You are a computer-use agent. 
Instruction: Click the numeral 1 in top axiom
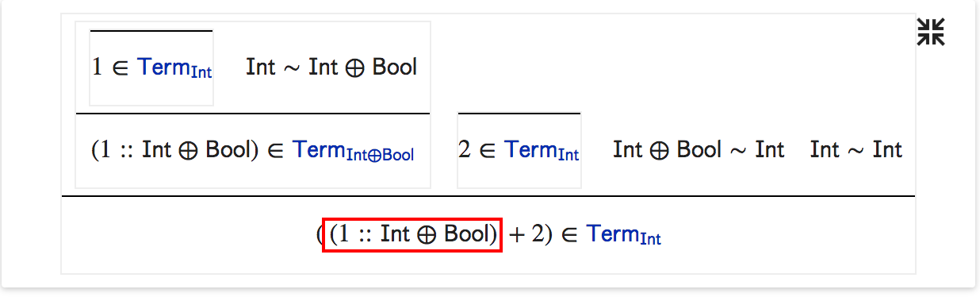[97, 67]
